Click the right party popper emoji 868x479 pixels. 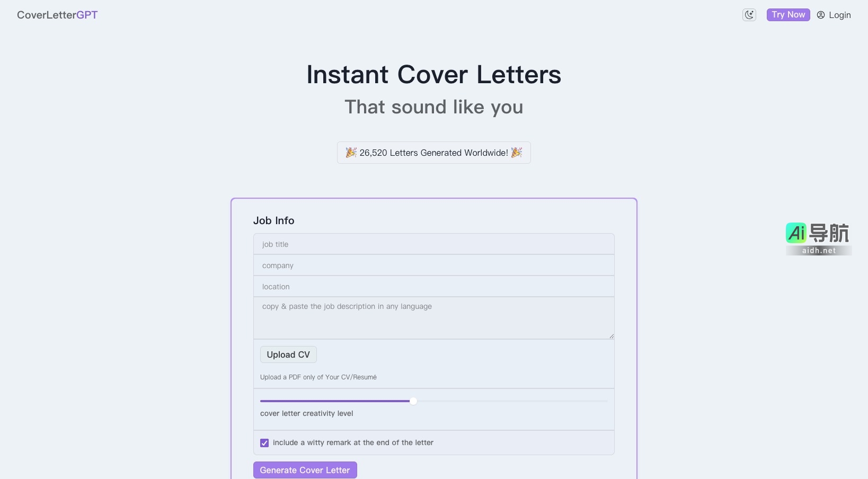(517, 153)
